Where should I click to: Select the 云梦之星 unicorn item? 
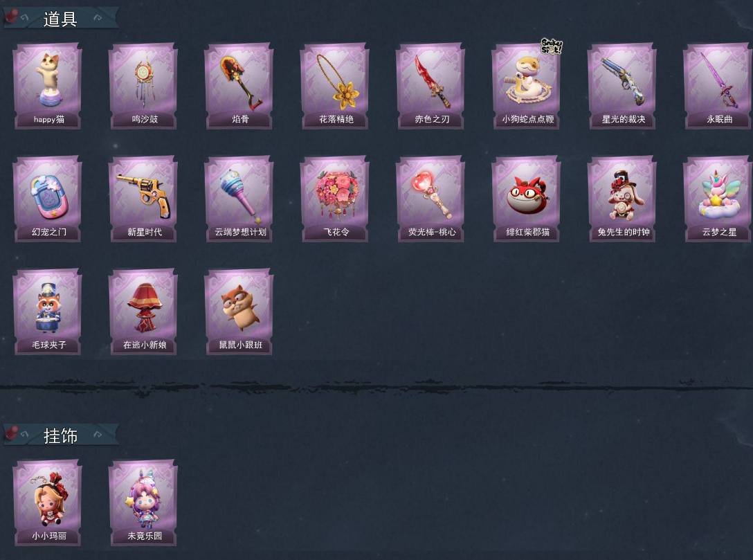pyautogui.click(x=718, y=199)
